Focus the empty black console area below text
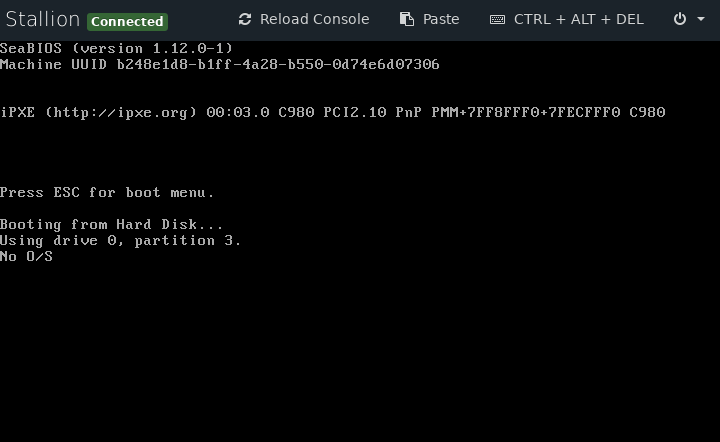720x442 pixels. tap(360, 353)
